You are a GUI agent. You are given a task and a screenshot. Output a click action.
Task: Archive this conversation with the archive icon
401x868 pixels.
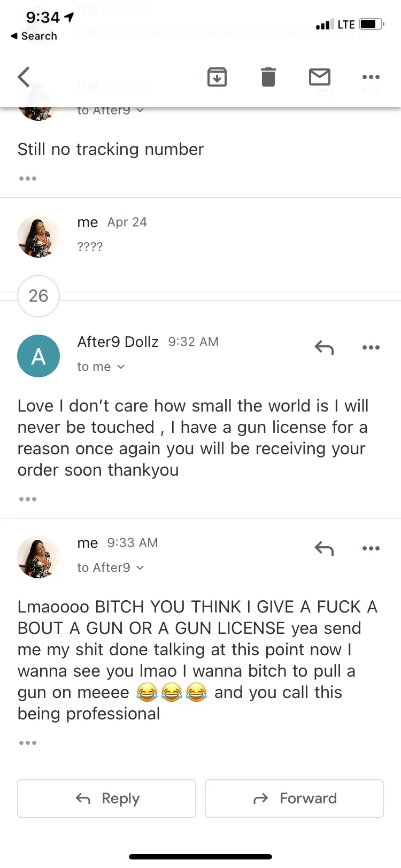217,77
